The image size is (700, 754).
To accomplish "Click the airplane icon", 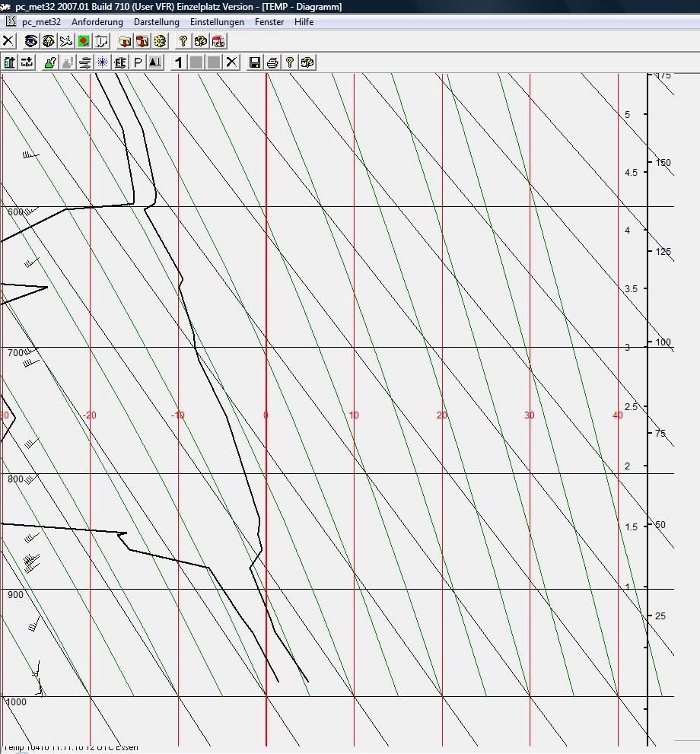I will point(66,41).
